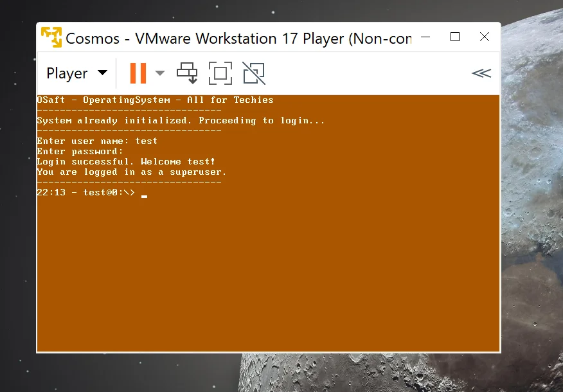Click 'Login successful. Welcome test!' message

coord(126,162)
